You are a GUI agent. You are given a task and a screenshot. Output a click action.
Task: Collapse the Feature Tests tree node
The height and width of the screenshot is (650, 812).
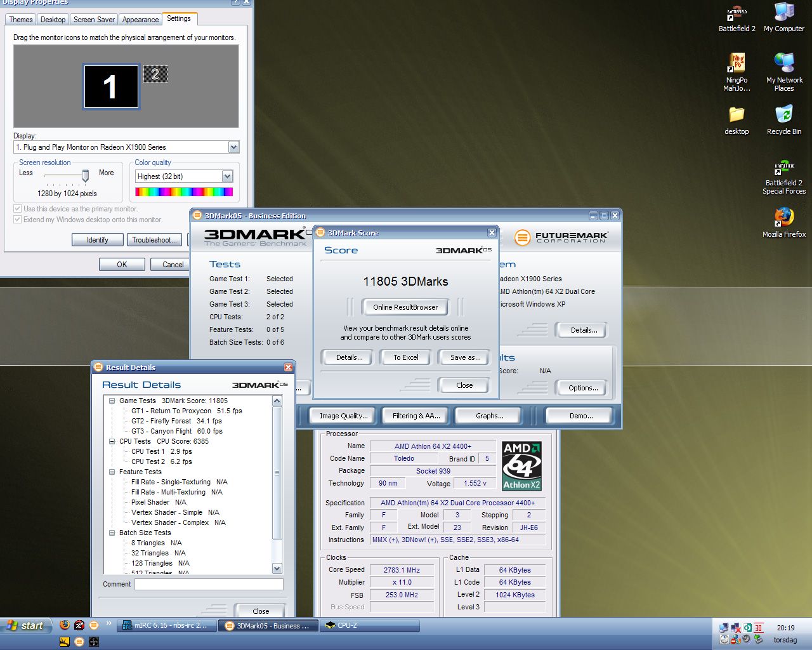112,472
